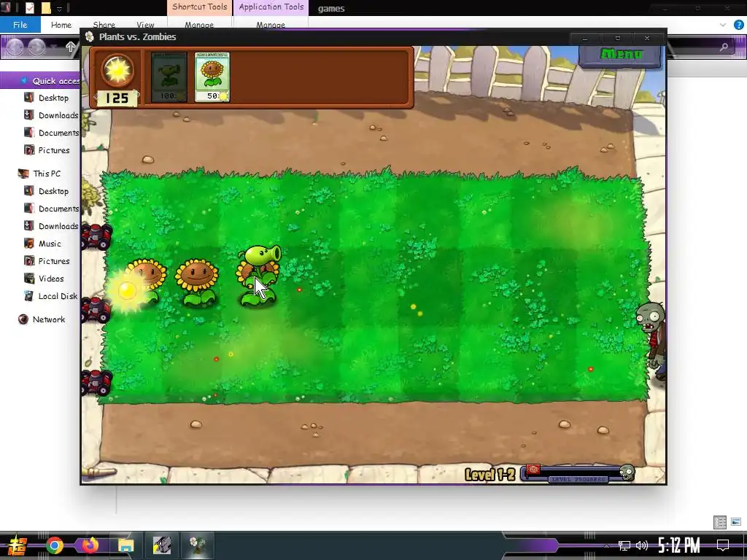Collect the glowing sun on the lawn
Viewport: 747px width, 560px height.
tap(127, 290)
